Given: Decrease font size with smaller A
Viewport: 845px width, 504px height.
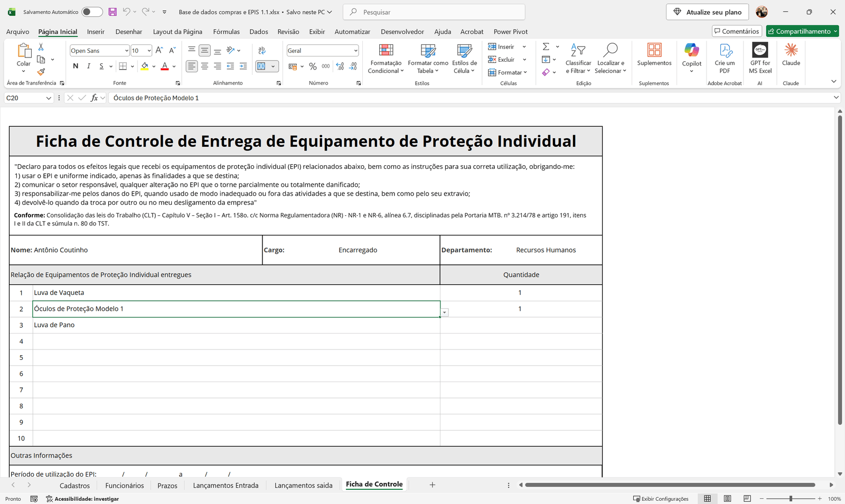Looking at the screenshot, I should tap(172, 50).
